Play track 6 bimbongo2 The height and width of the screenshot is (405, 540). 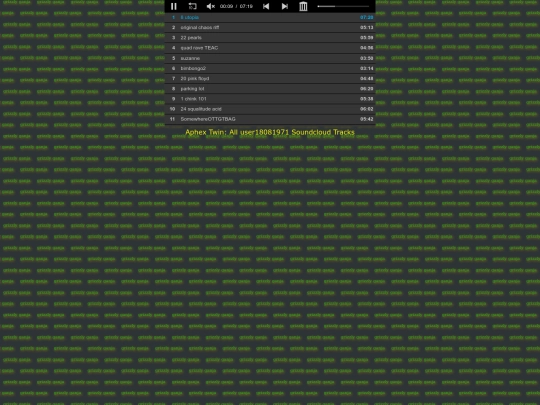[270, 68]
